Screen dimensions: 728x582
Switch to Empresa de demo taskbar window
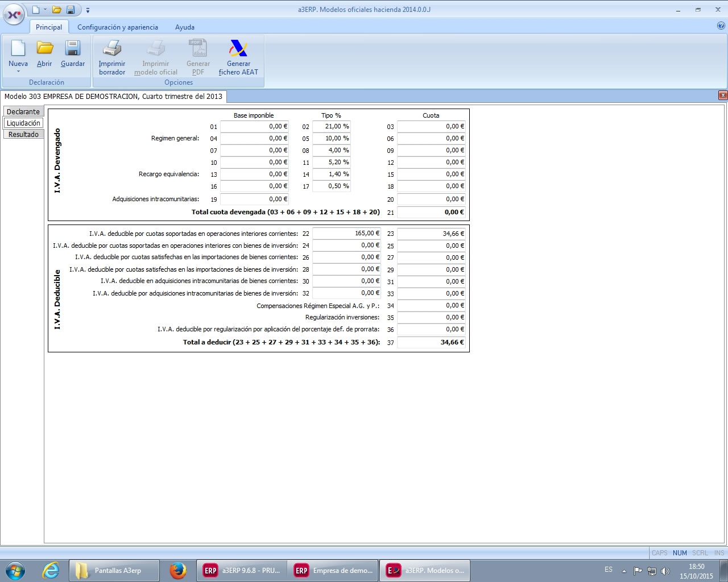pos(333,571)
